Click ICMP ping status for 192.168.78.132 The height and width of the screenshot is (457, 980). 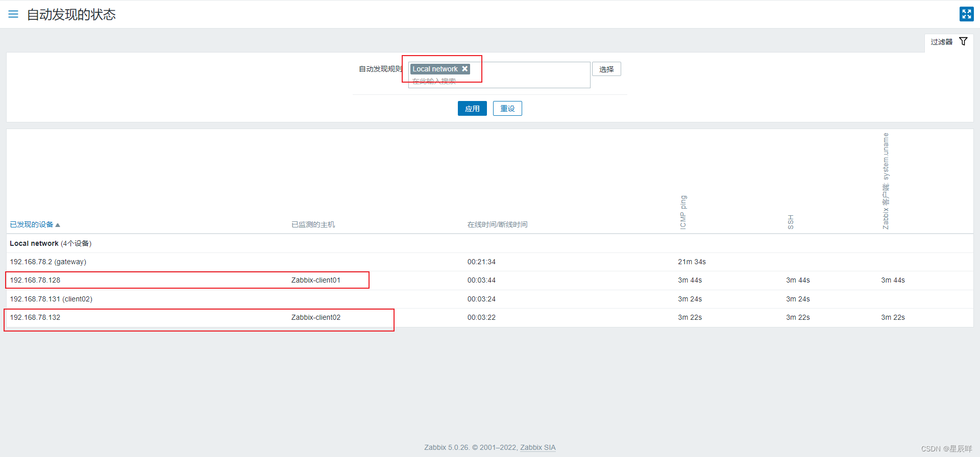pyautogui.click(x=690, y=317)
